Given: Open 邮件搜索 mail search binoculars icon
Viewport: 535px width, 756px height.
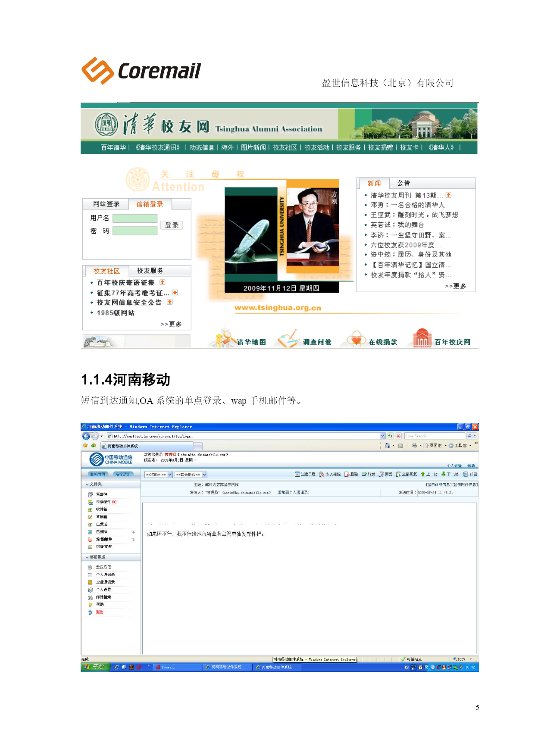Looking at the screenshot, I should [x=91, y=597].
